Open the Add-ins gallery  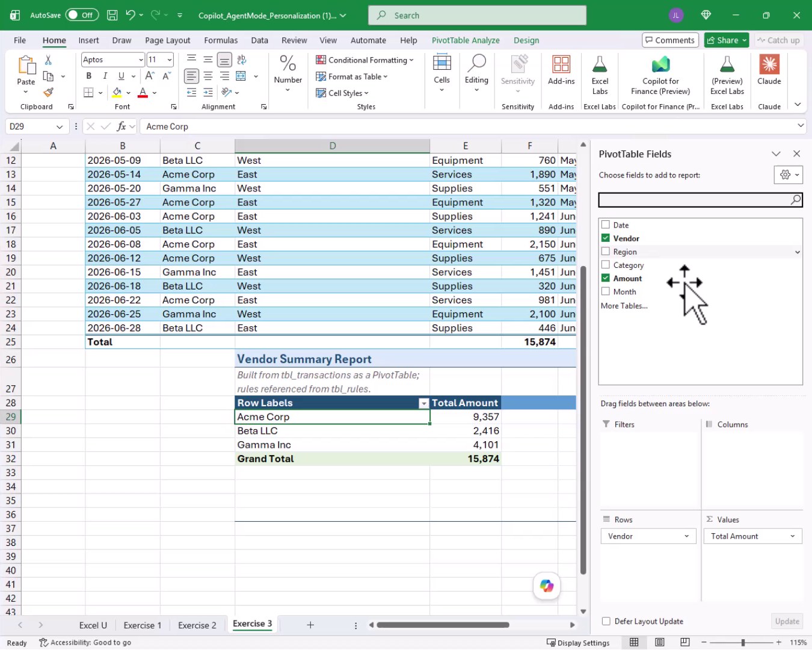pyautogui.click(x=561, y=71)
